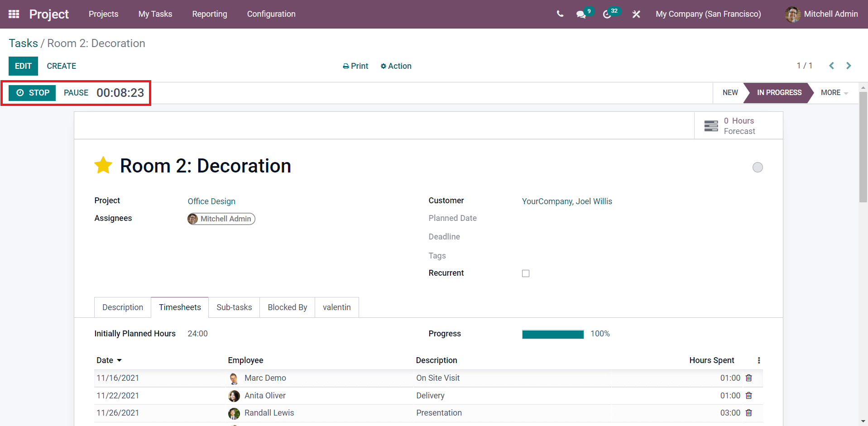Viewport: 868px width, 426px height.
Task: Click the Delivery description cell
Action: (x=430, y=396)
